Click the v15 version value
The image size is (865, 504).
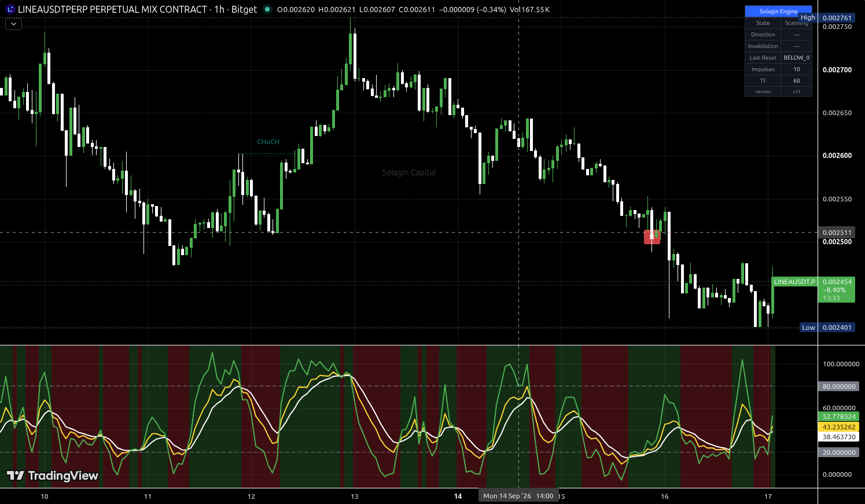point(797,91)
